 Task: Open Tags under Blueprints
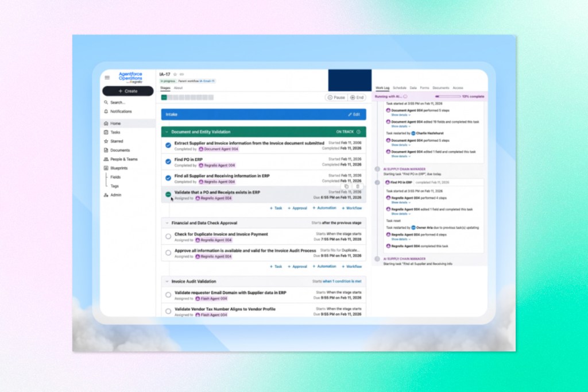click(115, 186)
